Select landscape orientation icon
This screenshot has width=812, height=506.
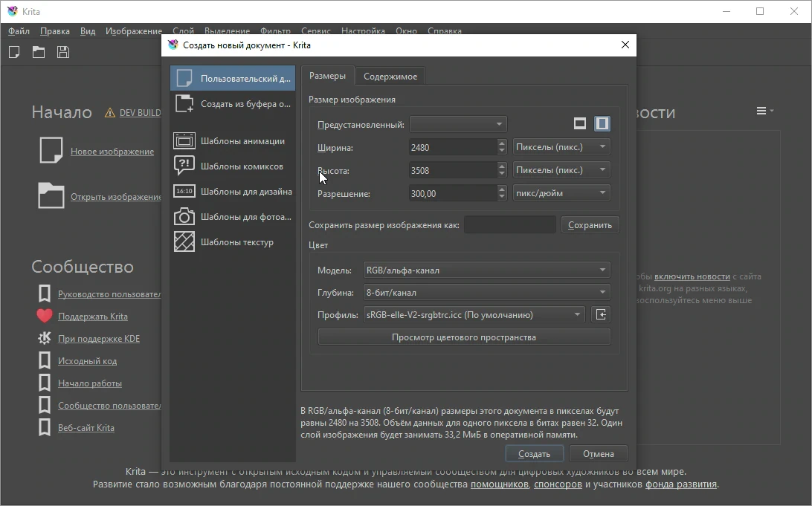(580, 123)
